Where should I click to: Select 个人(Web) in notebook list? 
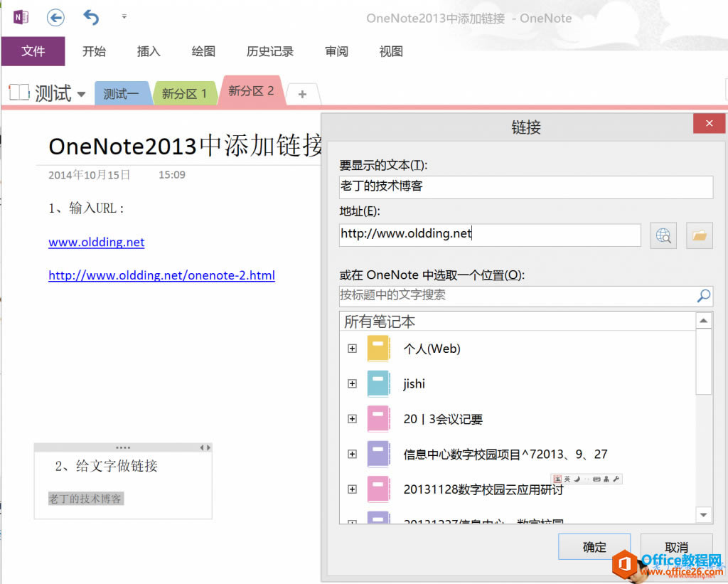[x=432, y=349]
